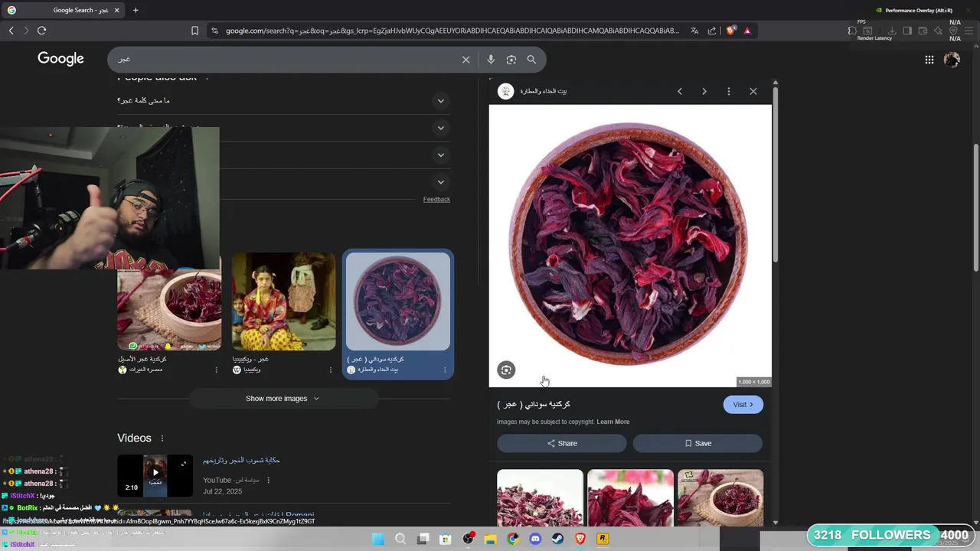This screenshot has width=980, height=551.
Task: Play the 2:10 video thumbnail
Action: 155,475
